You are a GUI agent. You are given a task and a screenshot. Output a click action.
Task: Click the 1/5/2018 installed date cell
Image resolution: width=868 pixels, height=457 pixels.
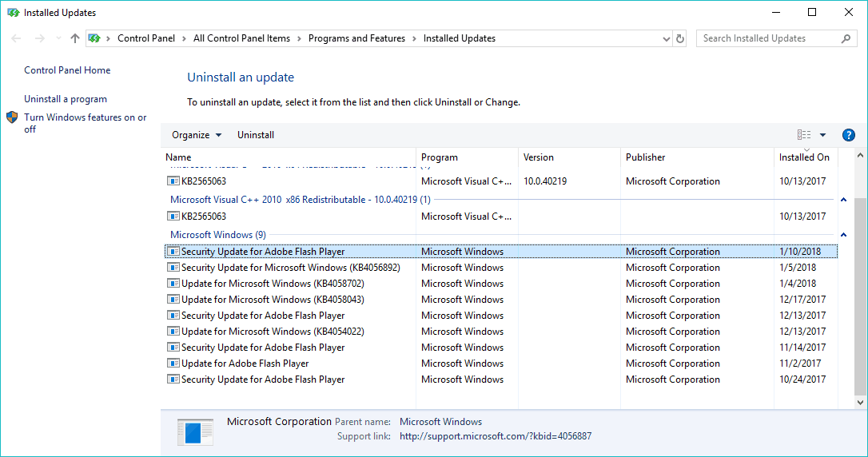tap(798, 267)
